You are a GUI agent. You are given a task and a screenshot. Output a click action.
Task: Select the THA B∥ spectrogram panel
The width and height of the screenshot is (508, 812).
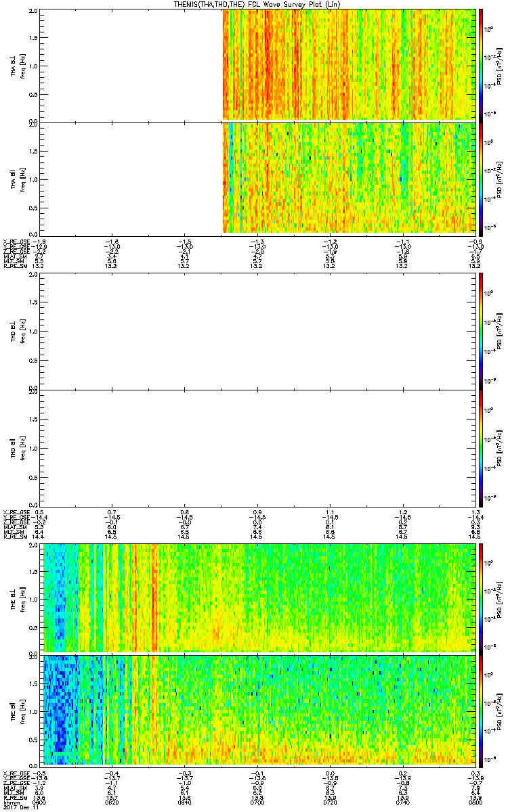click(259, 179)
